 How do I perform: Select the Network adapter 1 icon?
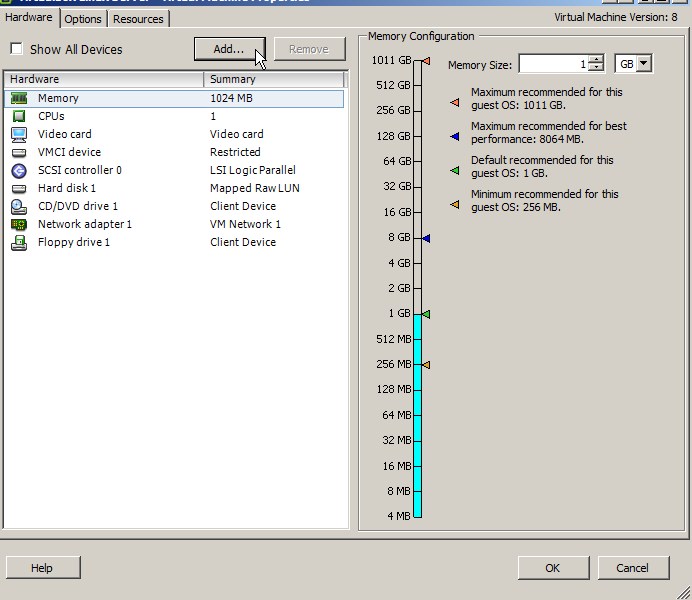19,225
